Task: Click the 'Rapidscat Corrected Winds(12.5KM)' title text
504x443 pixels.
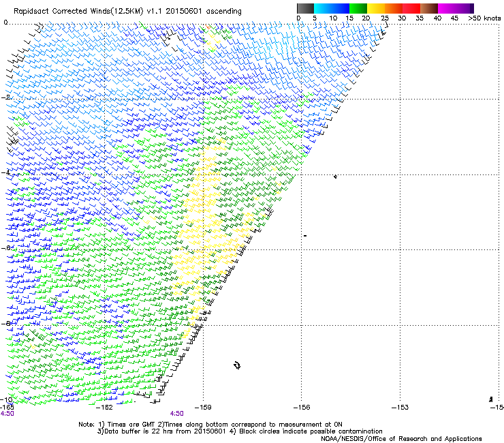Action: click(x=78, y=12)
